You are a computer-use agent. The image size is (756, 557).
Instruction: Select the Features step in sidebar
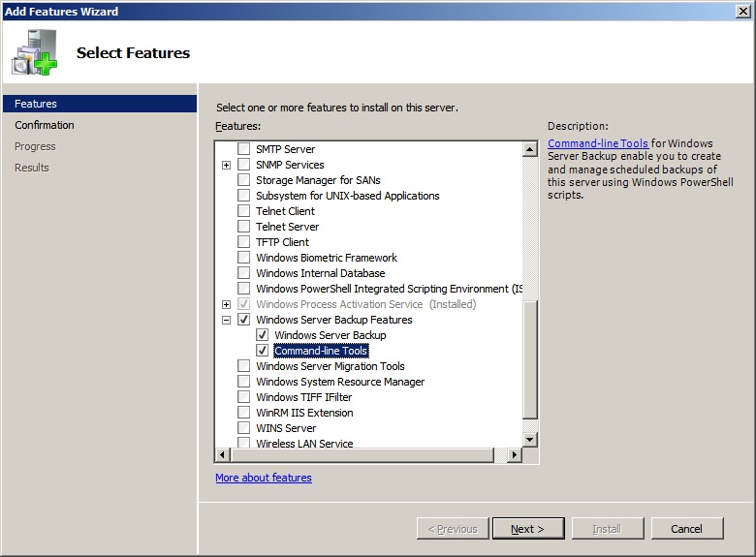point(100,104)
